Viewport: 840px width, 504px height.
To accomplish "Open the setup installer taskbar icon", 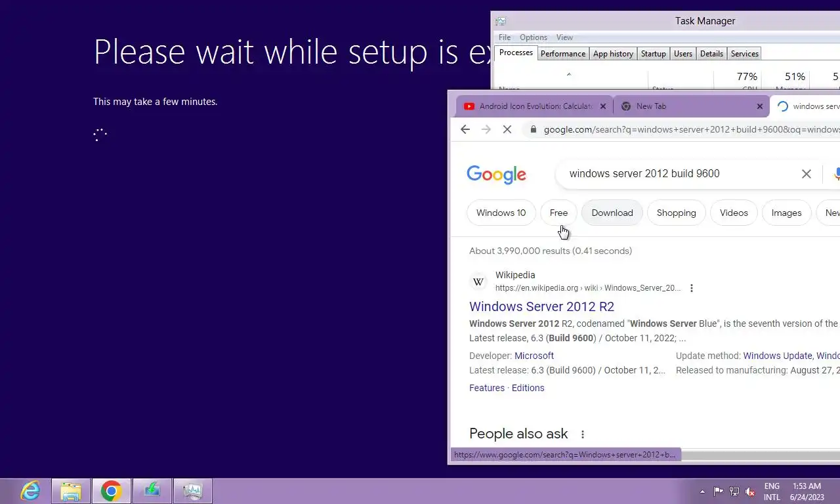I will pyautogui.click(x=152, y=491).
